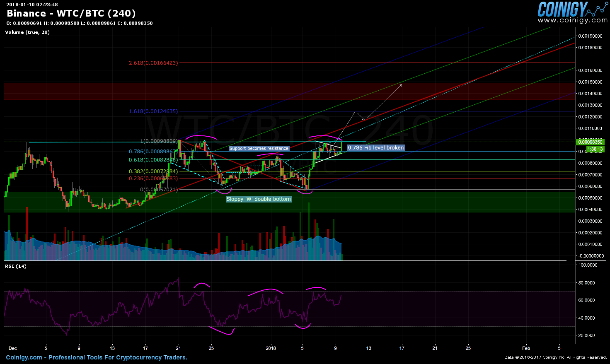Screen dimensions: 610x364
Task: Click the Volume (true, 20) indicator label
Action: 27,32
